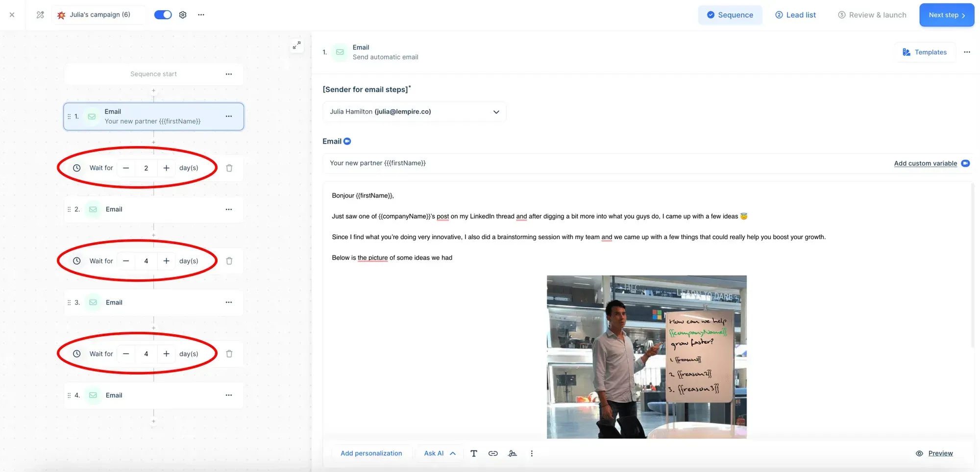Insert signature using the signature icon
980x472 pixels.
tap(513, 453)
